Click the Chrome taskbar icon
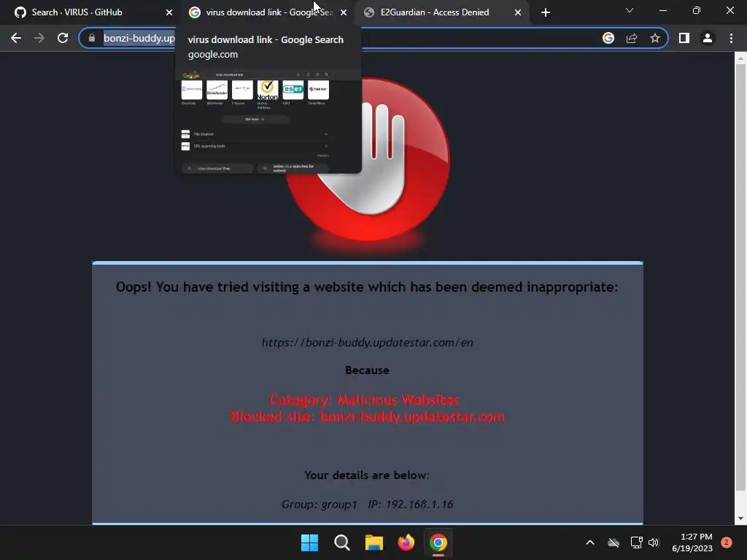This screenshot has height=560, width=747. pos(438,542)
